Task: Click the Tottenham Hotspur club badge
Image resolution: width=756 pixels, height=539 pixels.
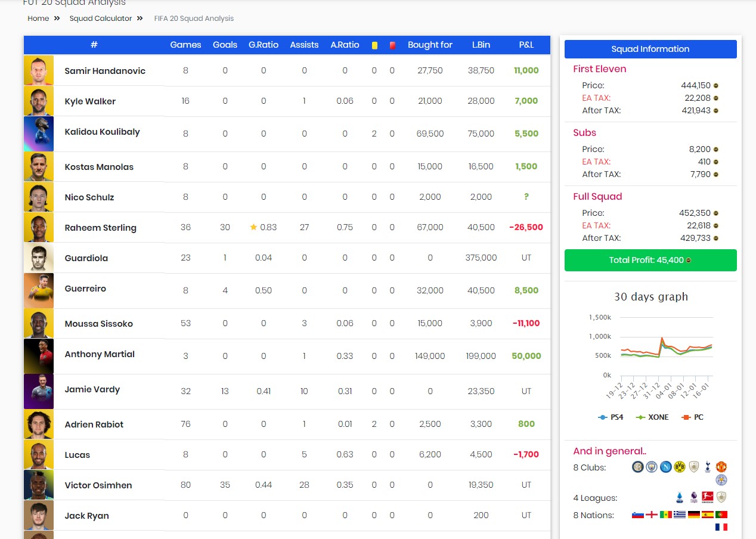Action: pyautogui.click(x=708, y=467)
